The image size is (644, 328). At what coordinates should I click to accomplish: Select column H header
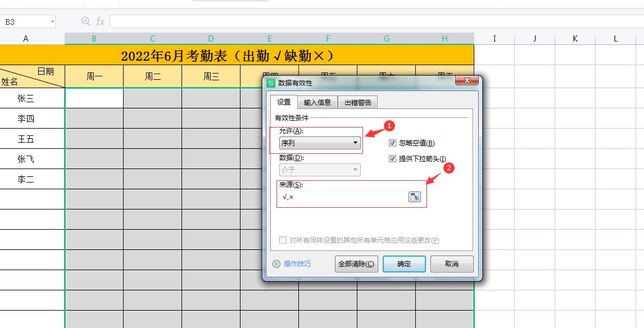pyautogui.click(x=445, y=39)
